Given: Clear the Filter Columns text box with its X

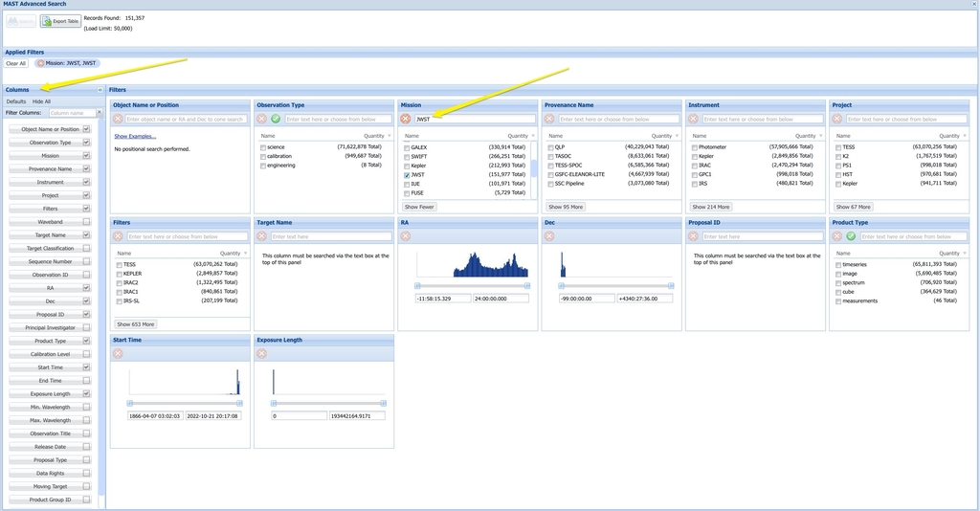Looking at the screenshot, I should pyautogui.click(x=99, y=113).
